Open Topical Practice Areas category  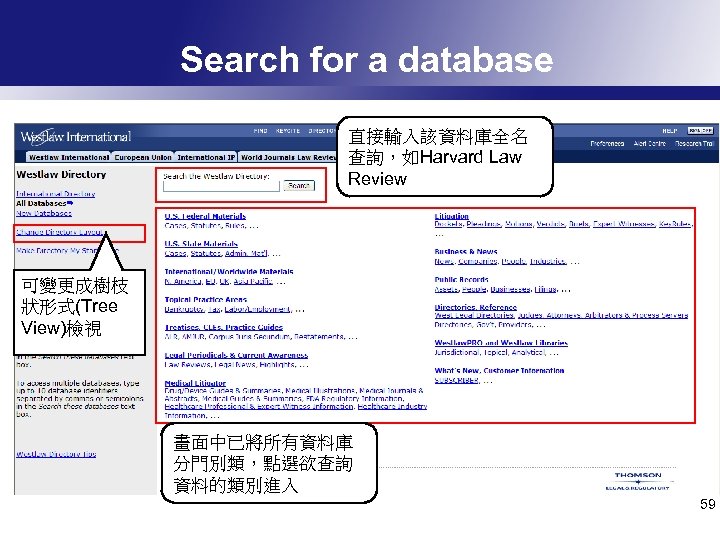206,300
